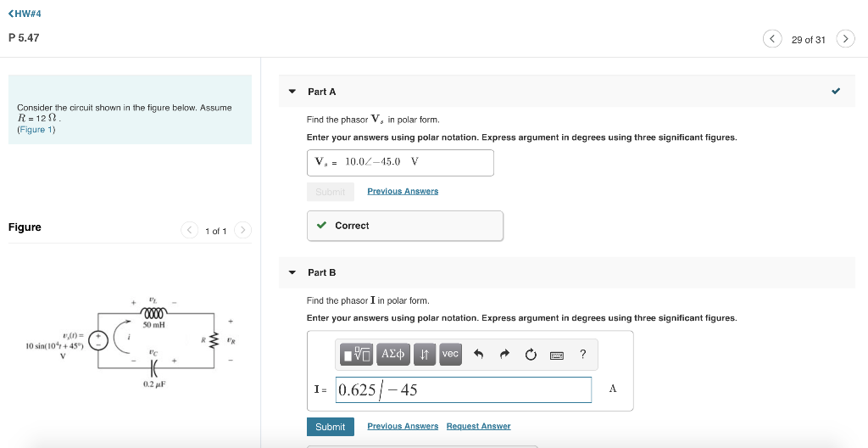Collapse the Part A section
Screen dimensions: 868x448
tap(292, 92)
